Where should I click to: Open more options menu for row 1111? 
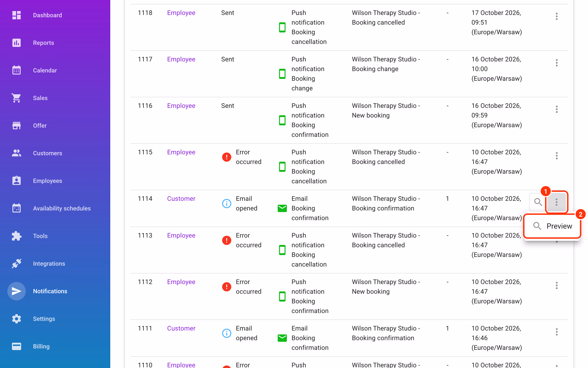pyautogui.click(x=556, y=332)
